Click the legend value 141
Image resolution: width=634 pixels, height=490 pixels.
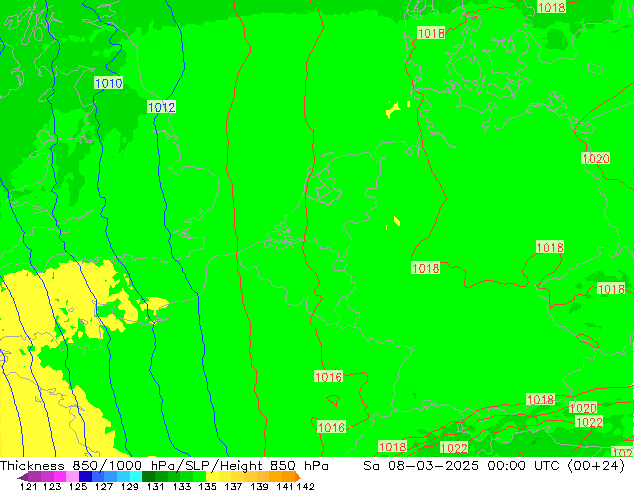click(x=285, y=486)
